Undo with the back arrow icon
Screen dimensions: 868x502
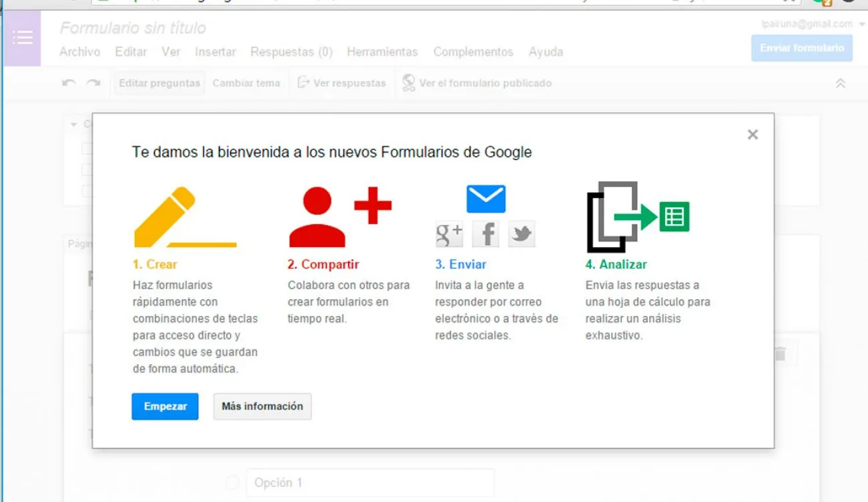(68, 83)
